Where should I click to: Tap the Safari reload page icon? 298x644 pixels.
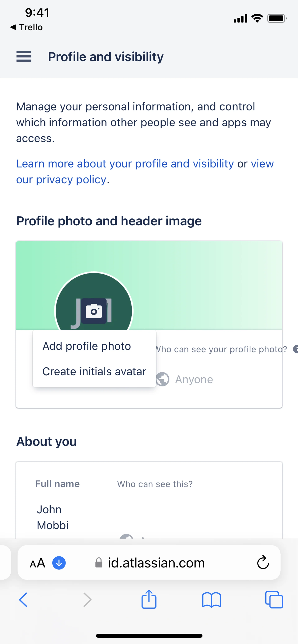263,563
